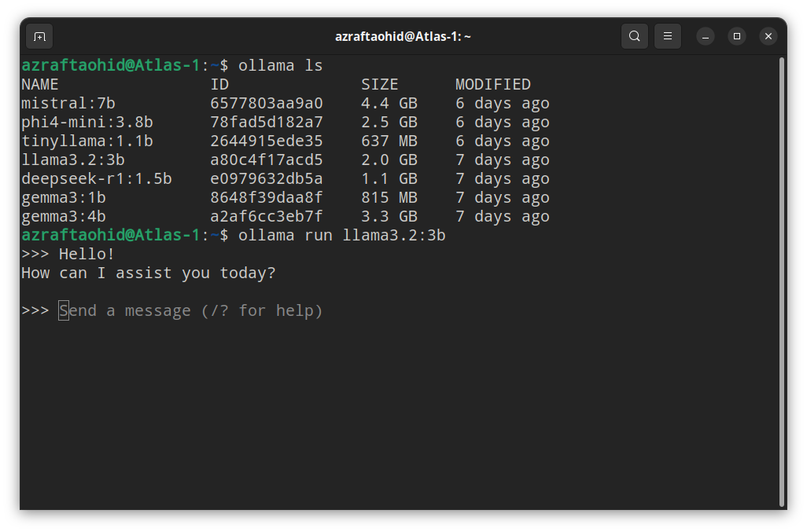This screenshot has height=532, width=807.
Task: Click the ID 2644915ede35
Action: tap(267, 141)
